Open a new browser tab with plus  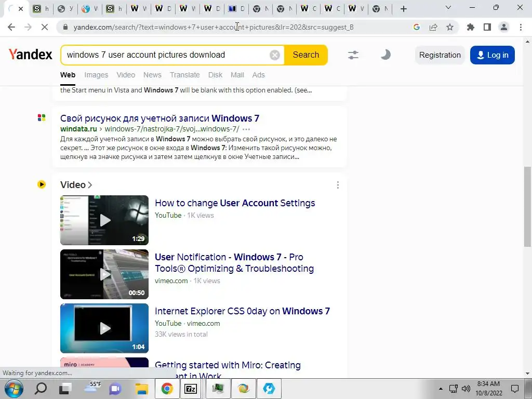[403, 9]
